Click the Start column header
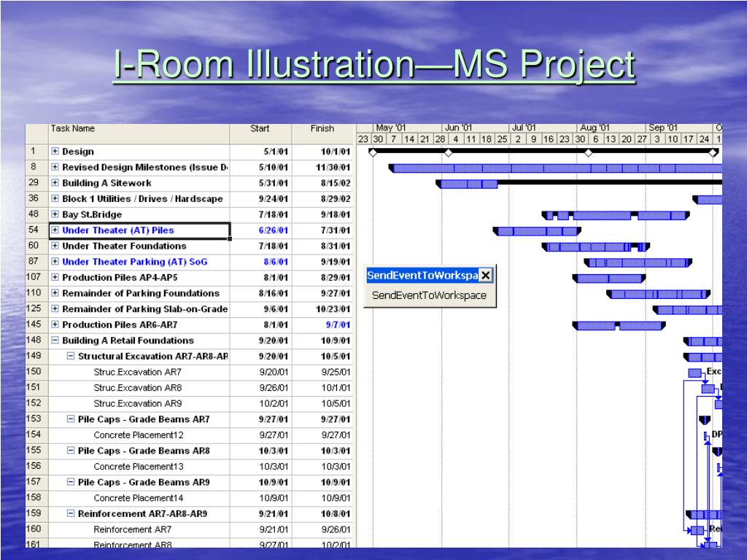 [x=260, y=134]
